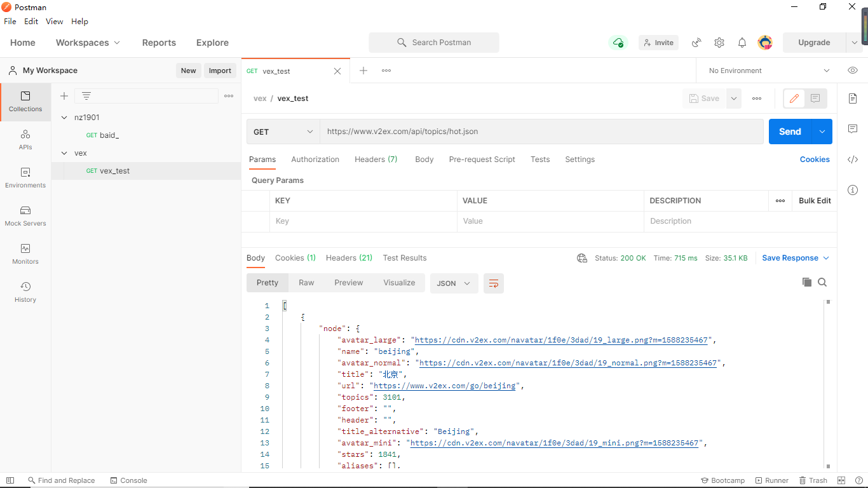Click the Send button

click(790, 132)
